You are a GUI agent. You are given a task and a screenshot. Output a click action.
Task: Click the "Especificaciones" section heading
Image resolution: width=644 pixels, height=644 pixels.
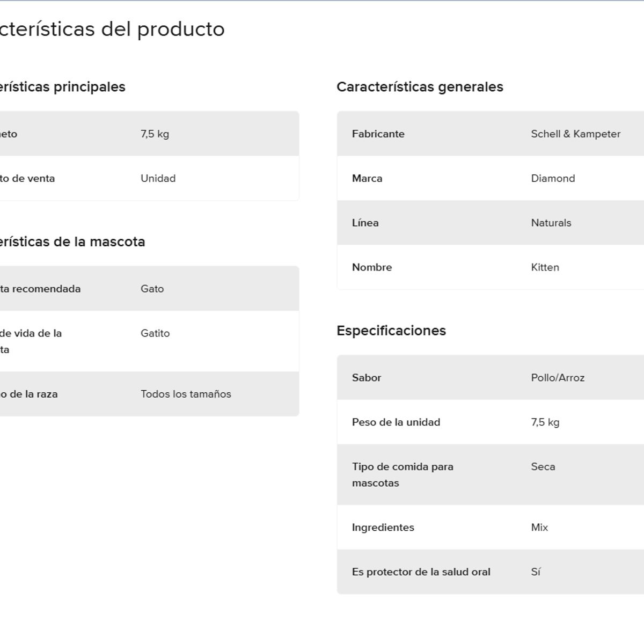391,331
